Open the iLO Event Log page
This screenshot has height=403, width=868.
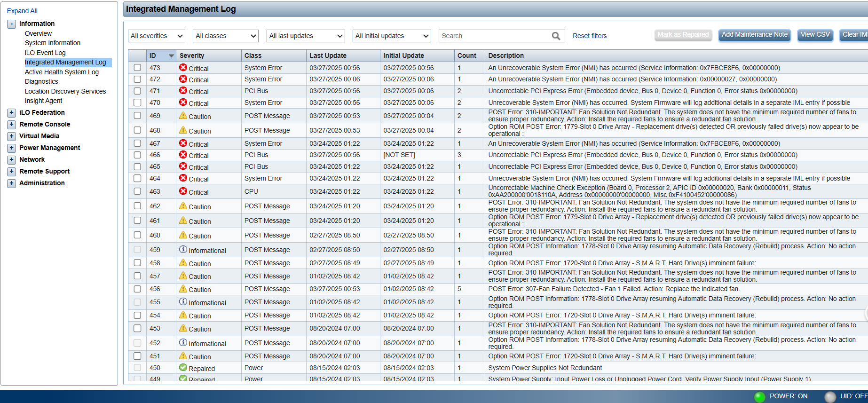click(x=45, y=53)
